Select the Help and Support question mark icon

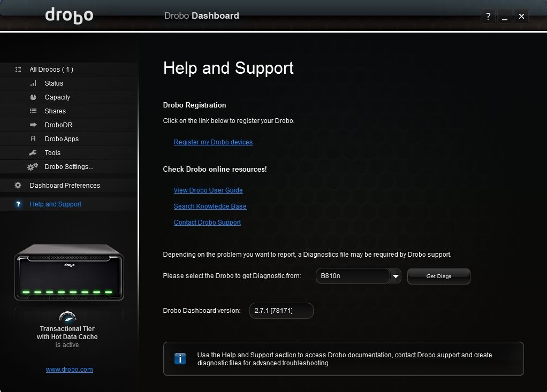point(18,204)
